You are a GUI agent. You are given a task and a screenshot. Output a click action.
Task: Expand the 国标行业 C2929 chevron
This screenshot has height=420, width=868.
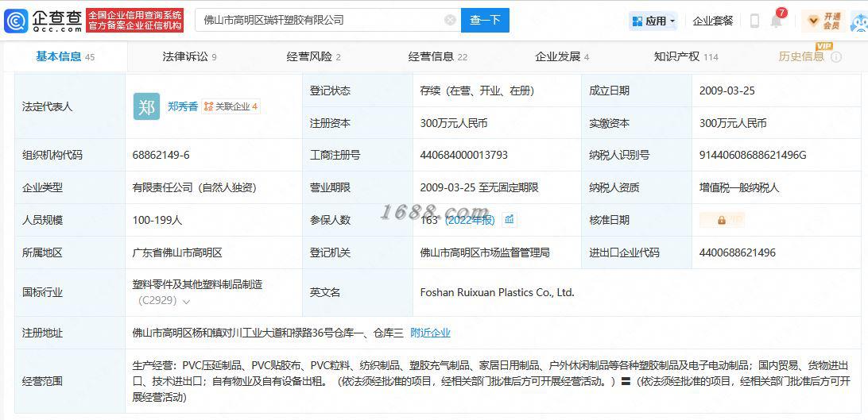(x=186, y=302)
